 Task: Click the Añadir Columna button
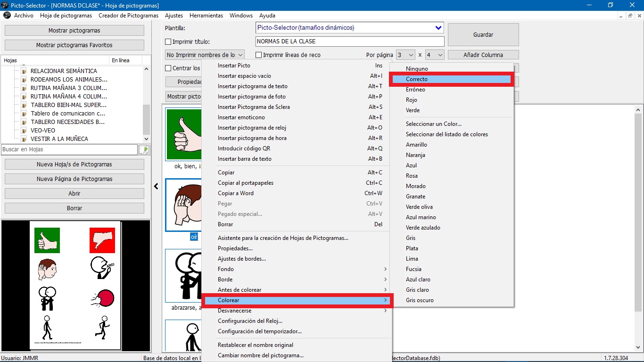click(x=483, y=55)
